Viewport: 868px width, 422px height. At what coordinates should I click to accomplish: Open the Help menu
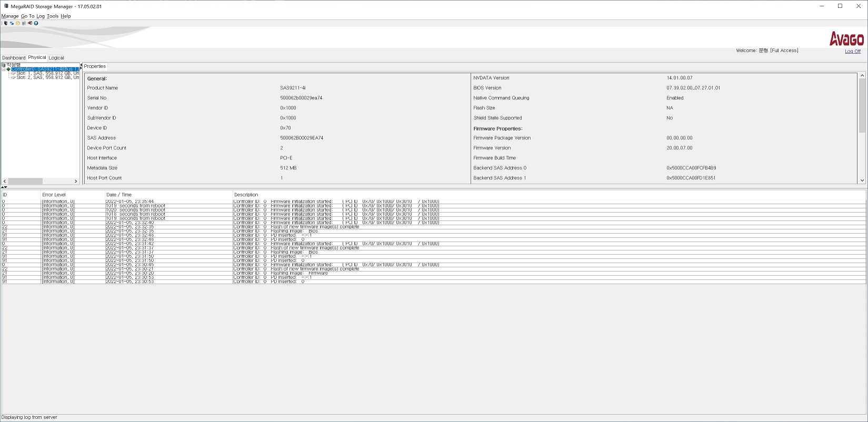(x=66, y=16)
